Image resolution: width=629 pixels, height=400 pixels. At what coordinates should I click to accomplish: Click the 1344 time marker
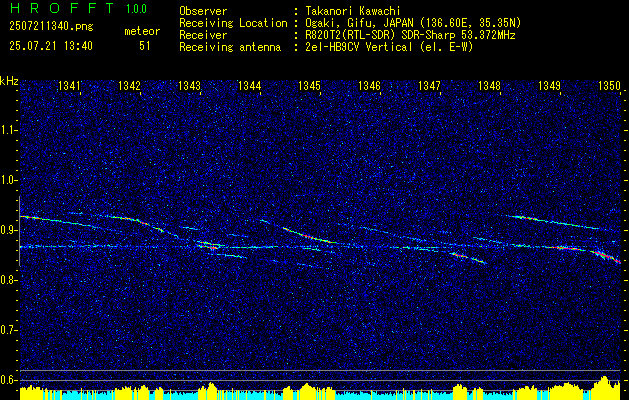[x=249, y=85]
